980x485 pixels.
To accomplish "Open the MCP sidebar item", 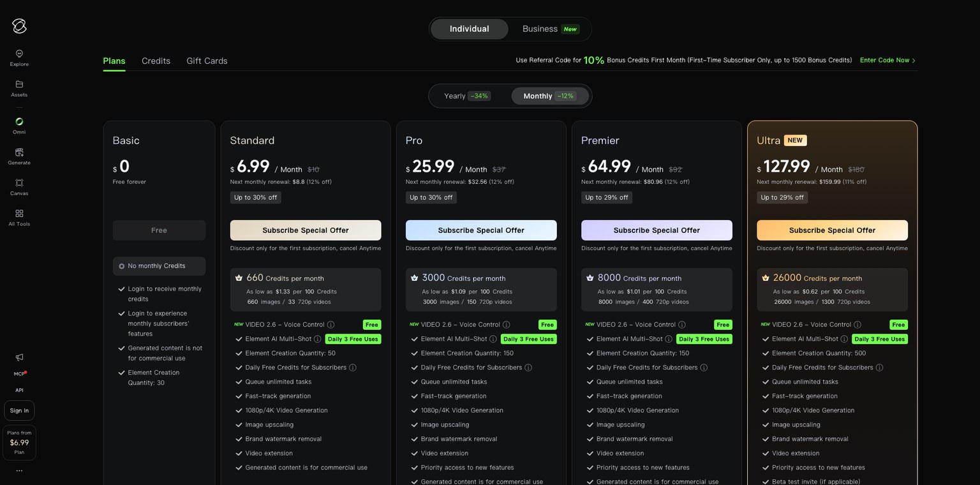I will 20,374.
